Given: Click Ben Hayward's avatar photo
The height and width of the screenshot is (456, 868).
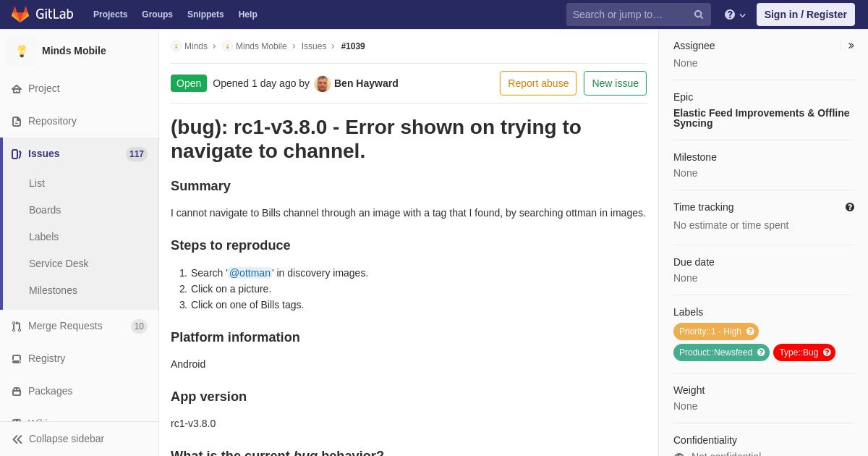Looking at the screenshot, I should [323, 83].
